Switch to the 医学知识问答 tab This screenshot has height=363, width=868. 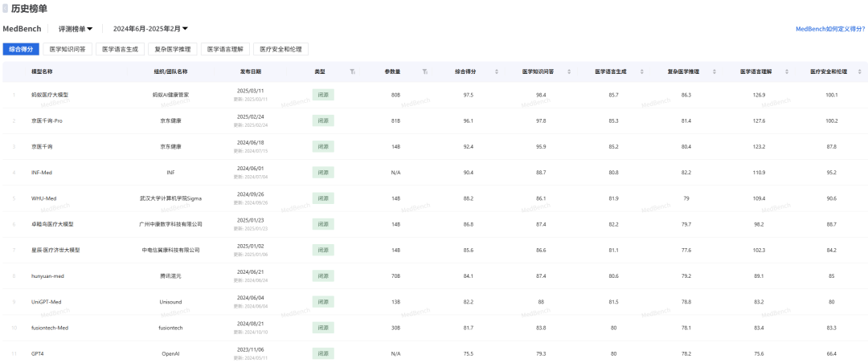[x=68, y=49]
